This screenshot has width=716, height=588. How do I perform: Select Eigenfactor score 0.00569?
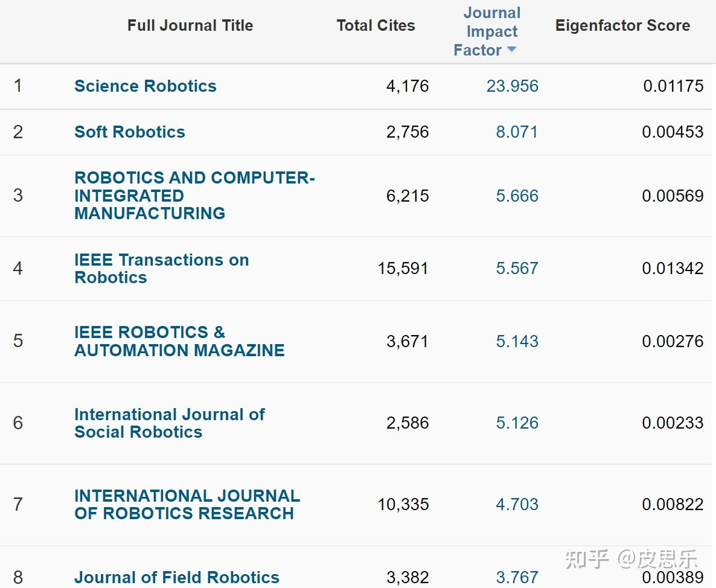[x=673, y=196]
